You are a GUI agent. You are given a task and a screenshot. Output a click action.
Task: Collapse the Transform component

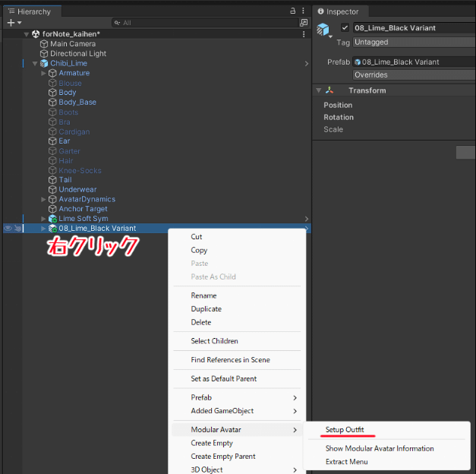pyautogui.click(x=318, y=90)
